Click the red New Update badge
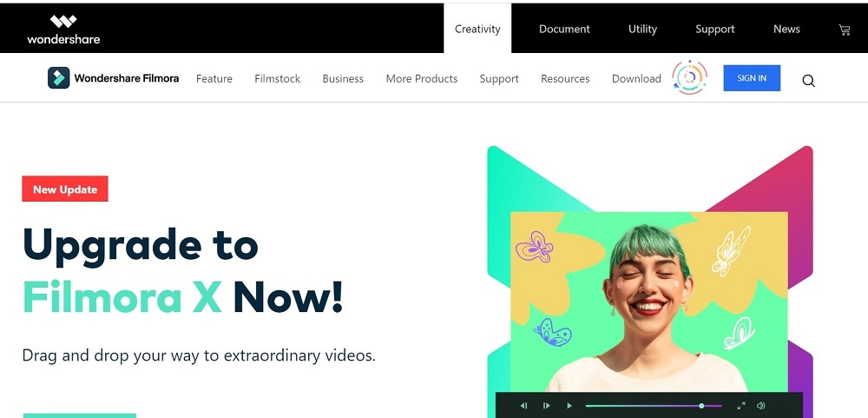Viewport: 868px width, 418px height. (x=65, y=189)
